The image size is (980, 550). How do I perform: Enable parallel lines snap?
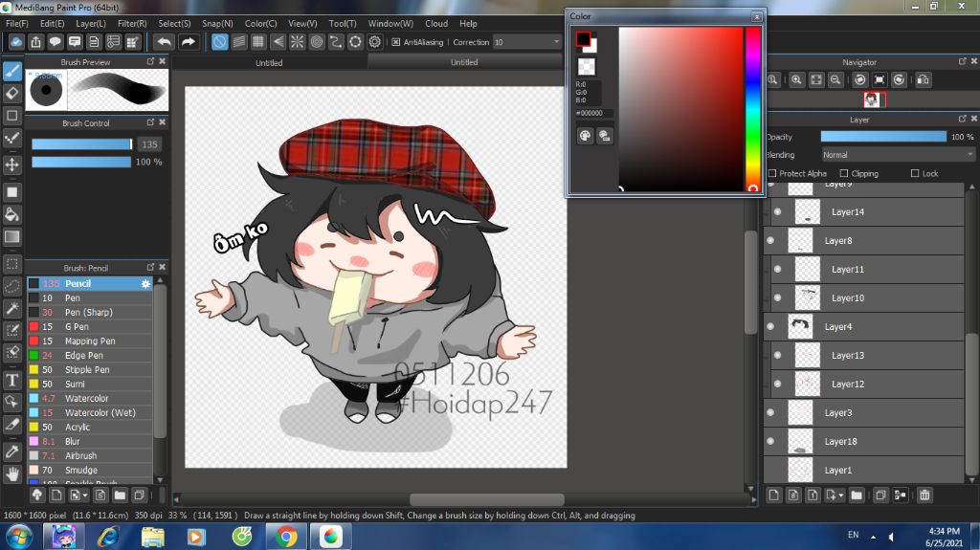238,42
